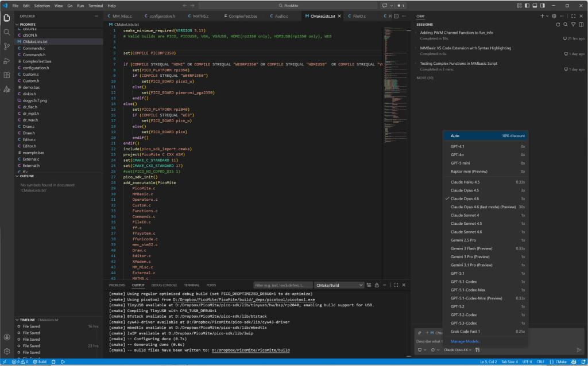Click the Search icon in activity bar
The width and height of the screenshot is (588, 366).
coord(7,32)
